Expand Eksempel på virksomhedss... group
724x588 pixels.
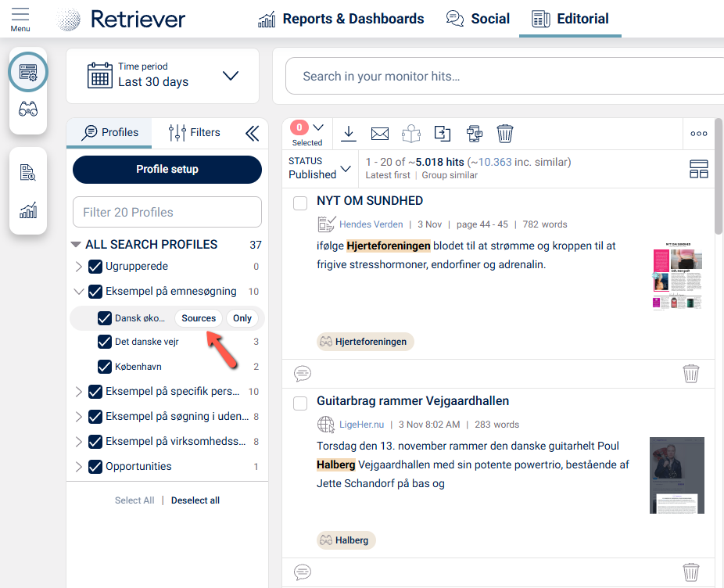pyautogui.click(x=78, y=442)
